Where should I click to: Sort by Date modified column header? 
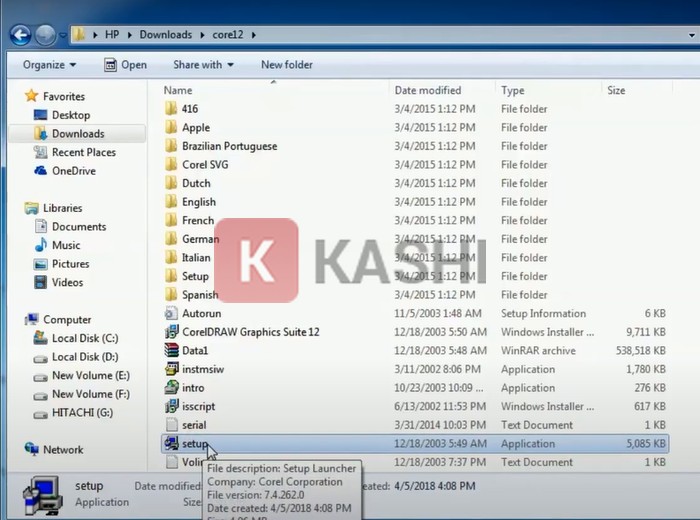pyautogui.click(x=428, y=90)
